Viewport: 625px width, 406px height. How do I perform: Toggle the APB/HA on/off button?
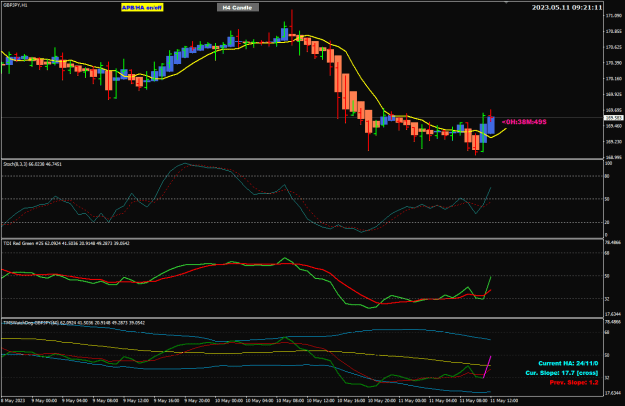pos(142,8)
